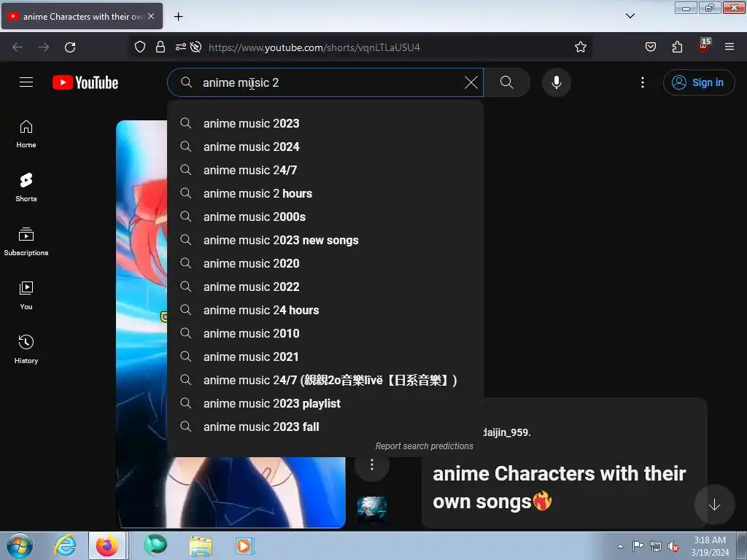The width and height of the screenshot is (747, 560).
Task: Open the Windows Start menu
Action: (19, 545)
